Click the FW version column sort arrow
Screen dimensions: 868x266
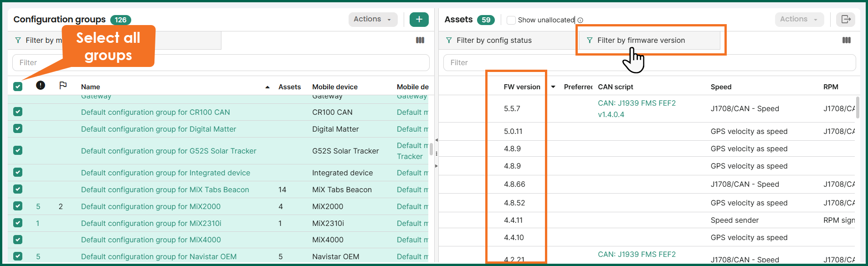553,87
